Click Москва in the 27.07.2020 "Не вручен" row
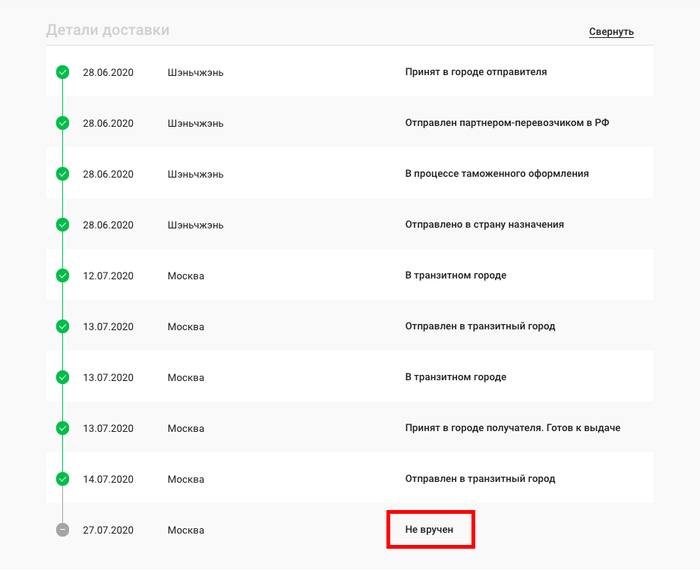The width and height of the screenshot is (700, 570). (186, 530)
